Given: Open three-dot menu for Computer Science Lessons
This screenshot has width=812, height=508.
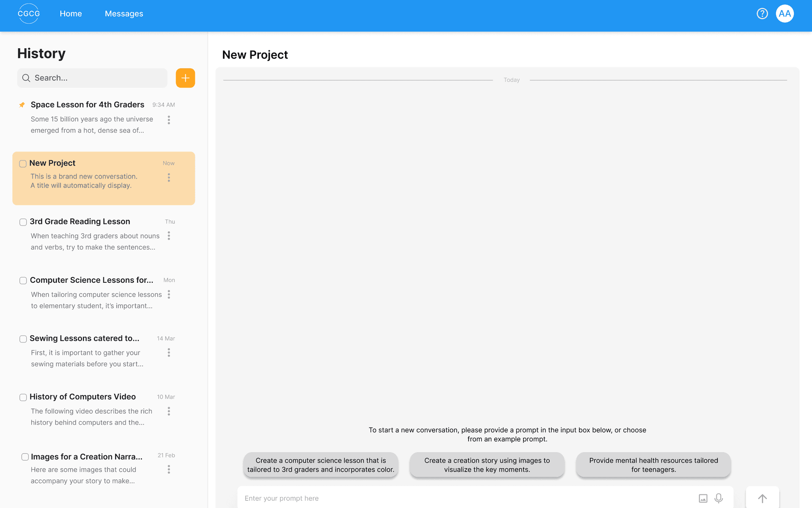Looking at the screenshot, I should tap(169, 294).
